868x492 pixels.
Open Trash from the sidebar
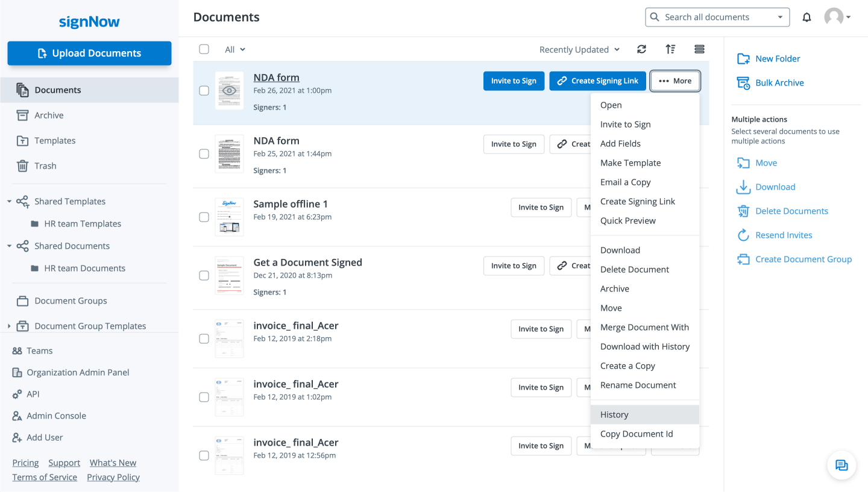[45, 166]
